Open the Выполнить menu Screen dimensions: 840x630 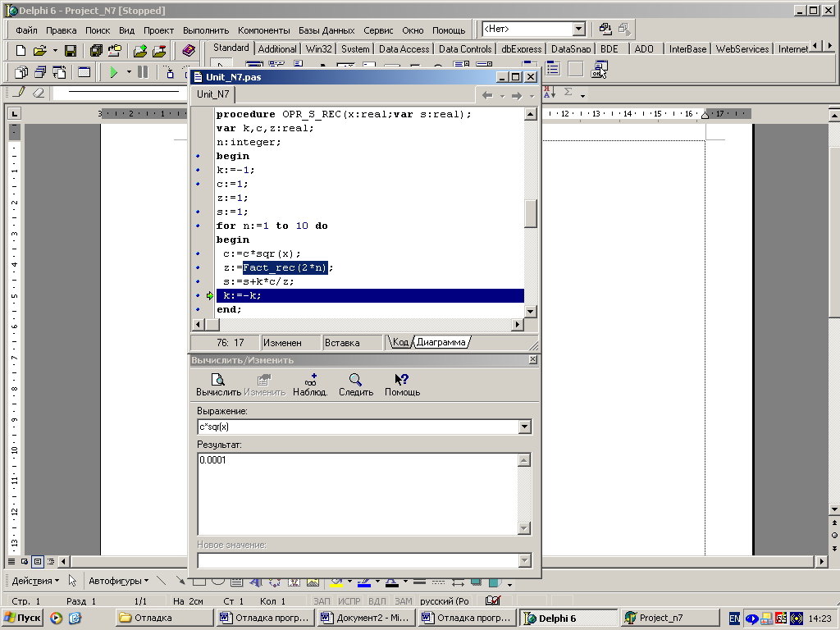point(205,30)
